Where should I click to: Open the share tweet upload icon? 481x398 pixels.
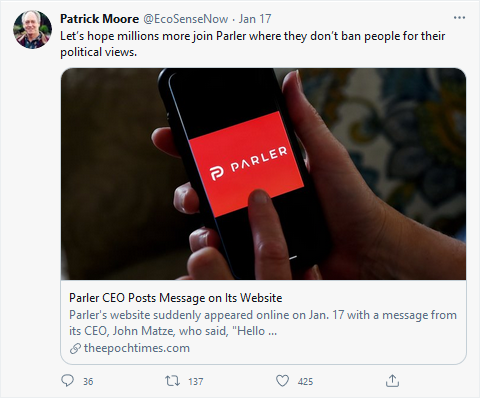[x=392, y=381]
